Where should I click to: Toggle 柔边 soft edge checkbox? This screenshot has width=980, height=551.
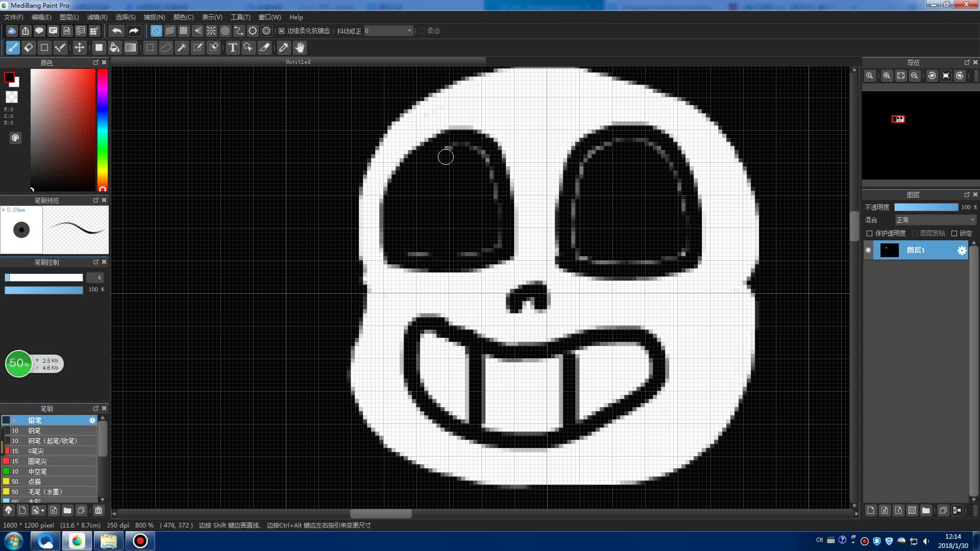pos(422,31)
